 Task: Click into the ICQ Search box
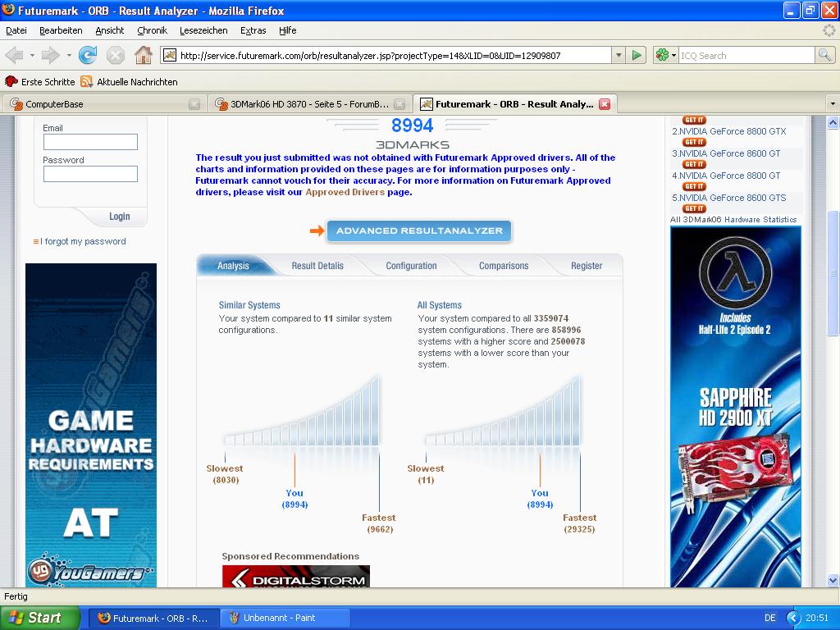coord(746,55)
